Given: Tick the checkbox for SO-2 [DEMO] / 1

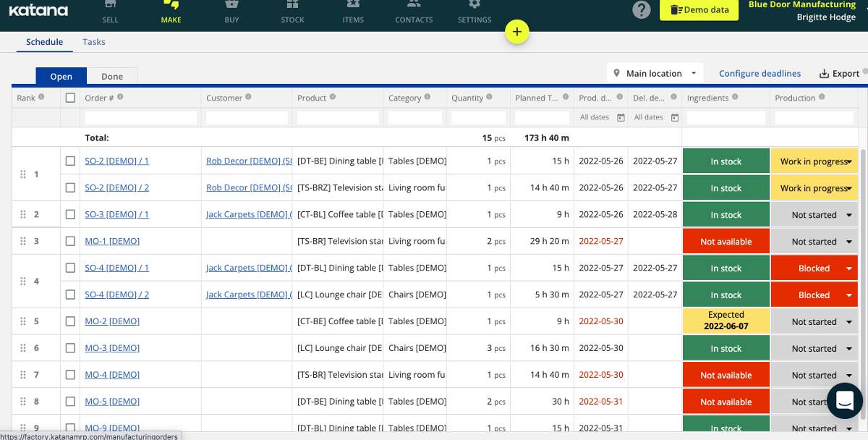Looking at the screenshot, I should pos(70,161).
